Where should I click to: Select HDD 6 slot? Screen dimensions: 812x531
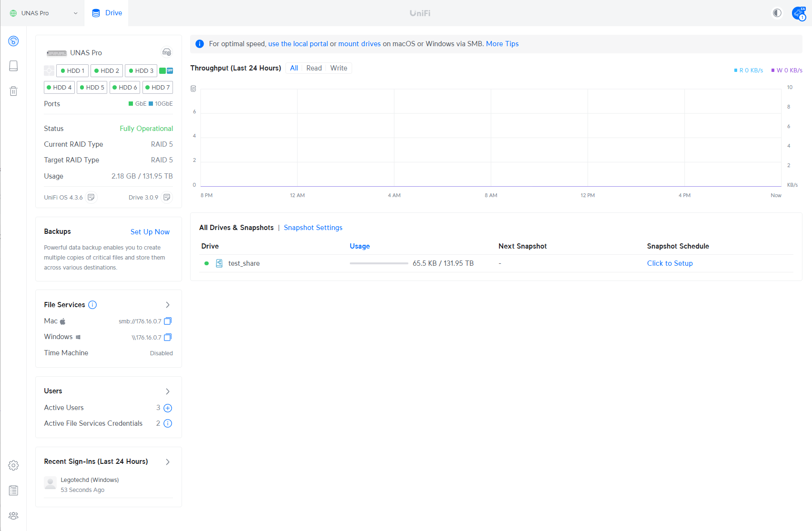(125, 87)
